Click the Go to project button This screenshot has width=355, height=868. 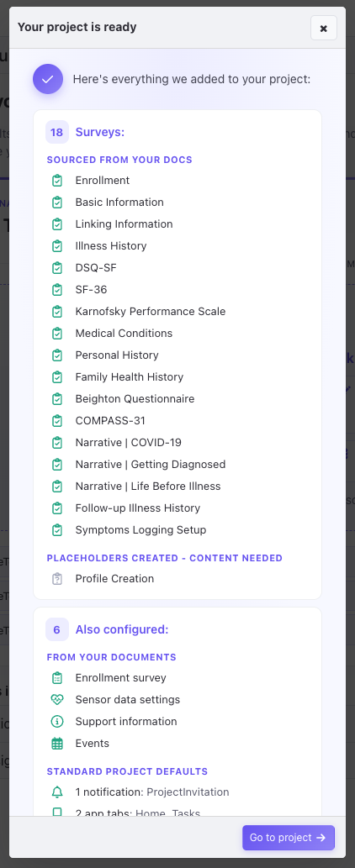click(288, 838)
